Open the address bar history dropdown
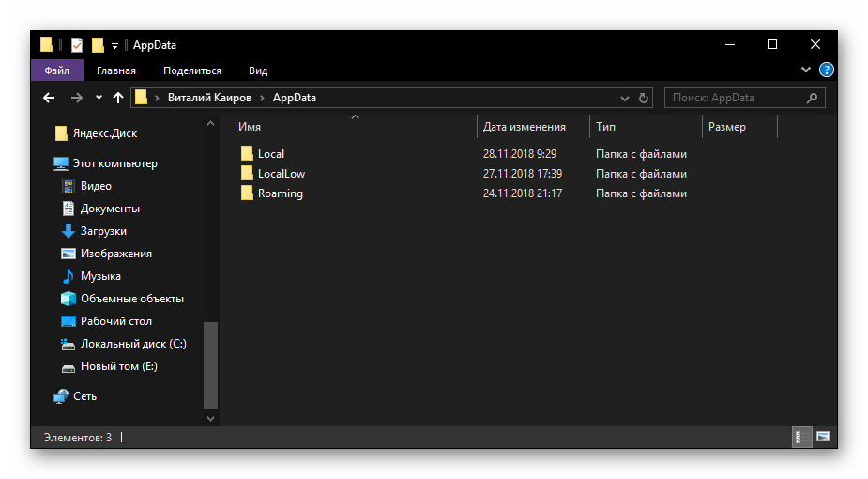The height and width of the screenshot is (479, 868). 626,98
